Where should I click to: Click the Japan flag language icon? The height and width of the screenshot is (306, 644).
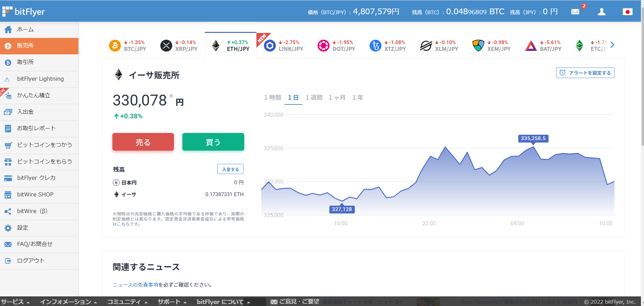click(x=627, y=12)
